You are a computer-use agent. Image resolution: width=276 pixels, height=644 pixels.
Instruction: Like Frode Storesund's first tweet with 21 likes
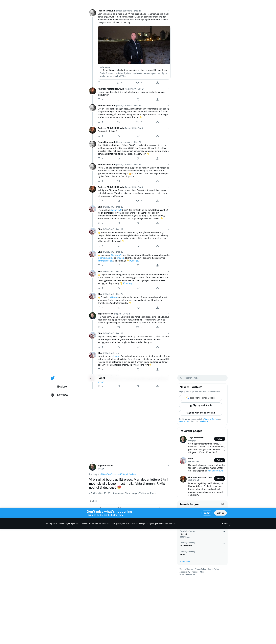point(138,83)
